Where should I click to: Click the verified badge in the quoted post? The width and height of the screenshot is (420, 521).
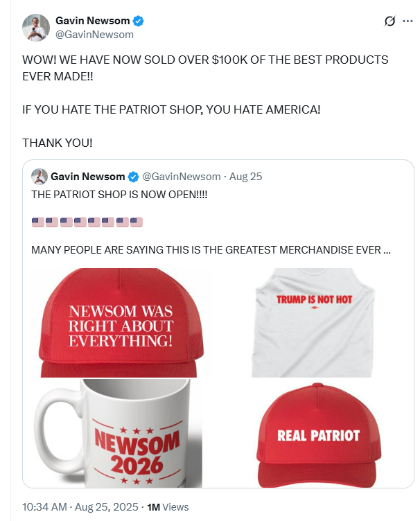coord(133,177)
